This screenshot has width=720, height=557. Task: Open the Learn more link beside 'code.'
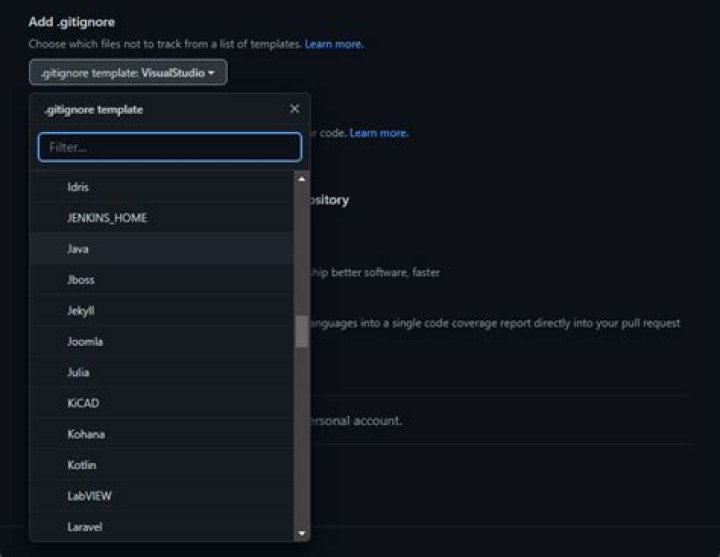pyautogui.click(x=379, y=133)
